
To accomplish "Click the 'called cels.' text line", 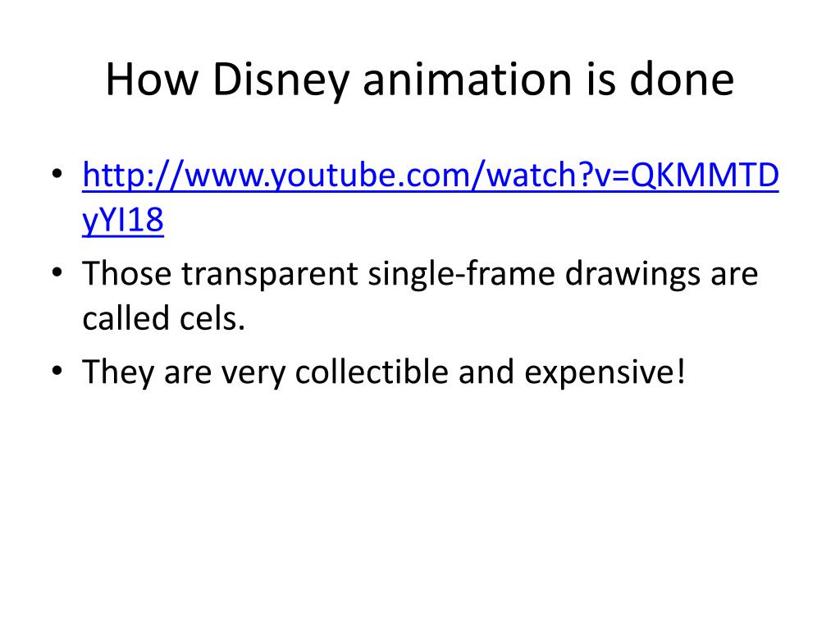I will click(164, 317).
